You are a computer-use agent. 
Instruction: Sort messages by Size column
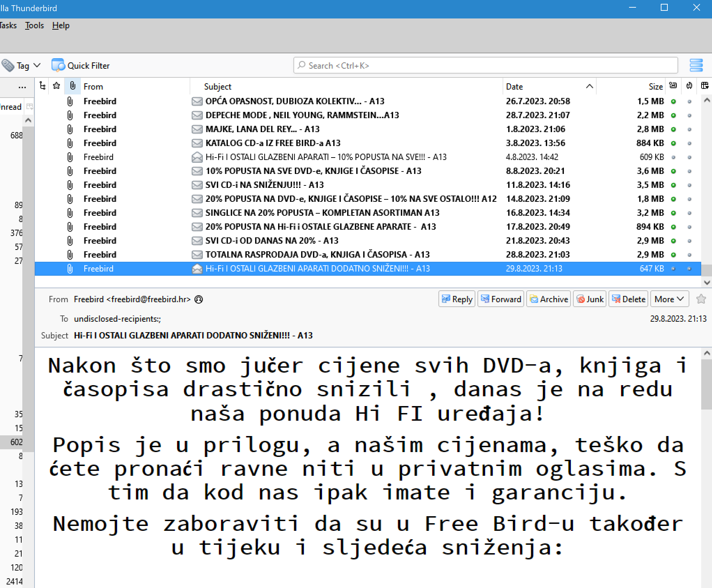coord(631,86)
